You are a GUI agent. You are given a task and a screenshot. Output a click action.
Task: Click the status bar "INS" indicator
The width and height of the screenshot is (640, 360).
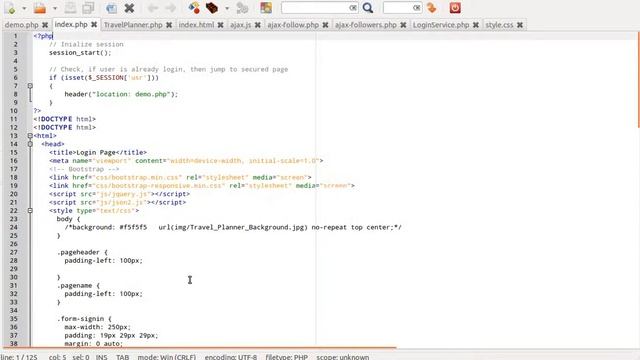101,357
